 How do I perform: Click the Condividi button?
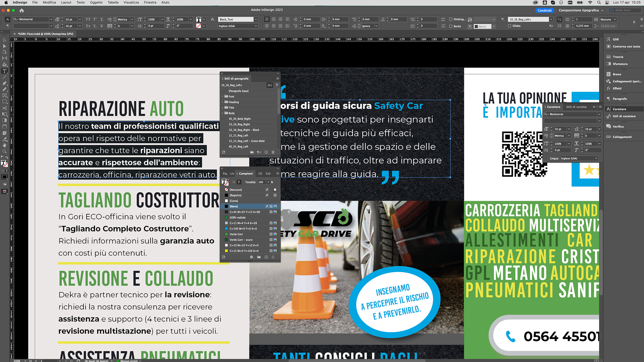tap(544, 10)
